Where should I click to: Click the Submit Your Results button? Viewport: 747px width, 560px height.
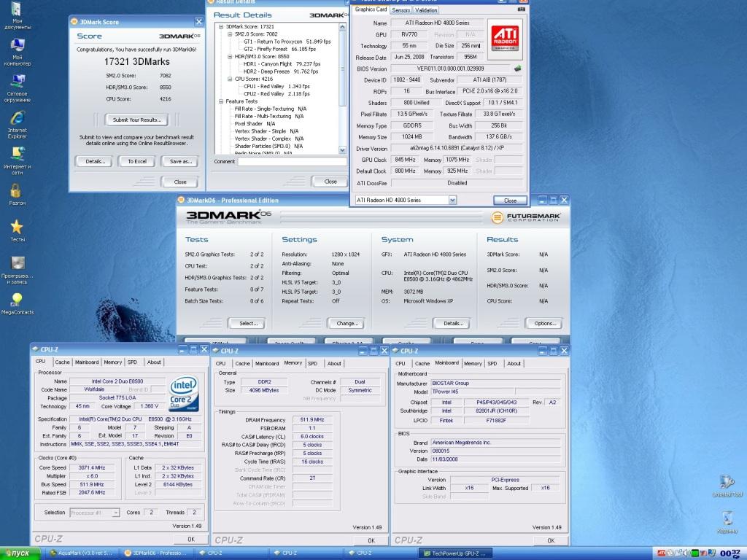(137, 120)
